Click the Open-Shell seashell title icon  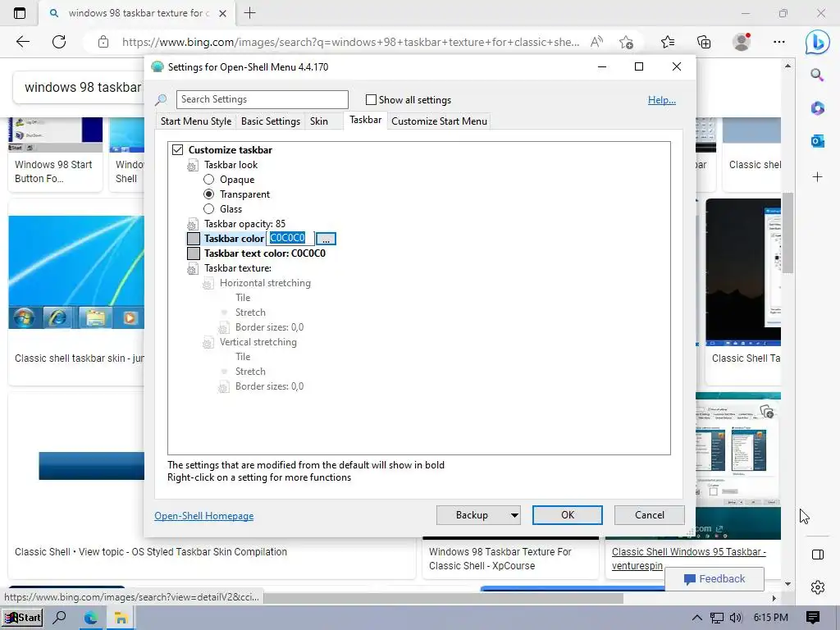pyautogui.click(x=157, y=67)
